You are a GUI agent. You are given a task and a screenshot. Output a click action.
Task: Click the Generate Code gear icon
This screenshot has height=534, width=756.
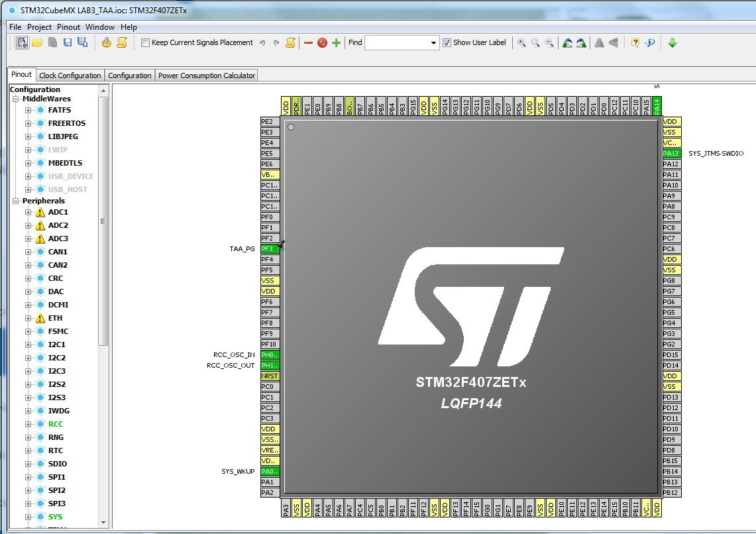click(x=107, y=42)
